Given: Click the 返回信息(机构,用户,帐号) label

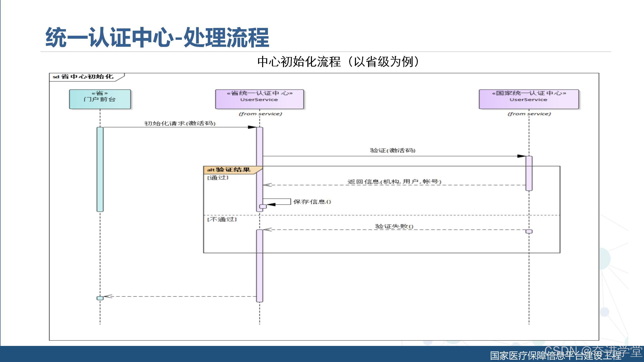Looking at the screenshot, I should (394, 182).
